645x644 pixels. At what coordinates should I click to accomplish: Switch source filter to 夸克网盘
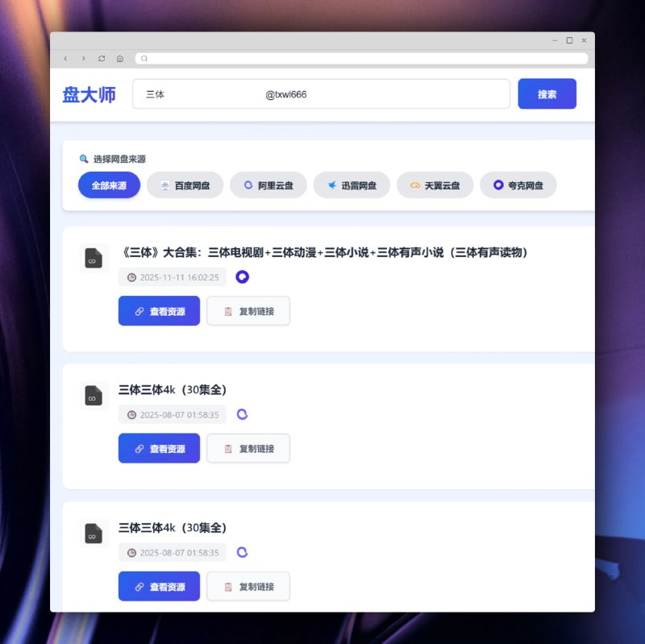518,185
